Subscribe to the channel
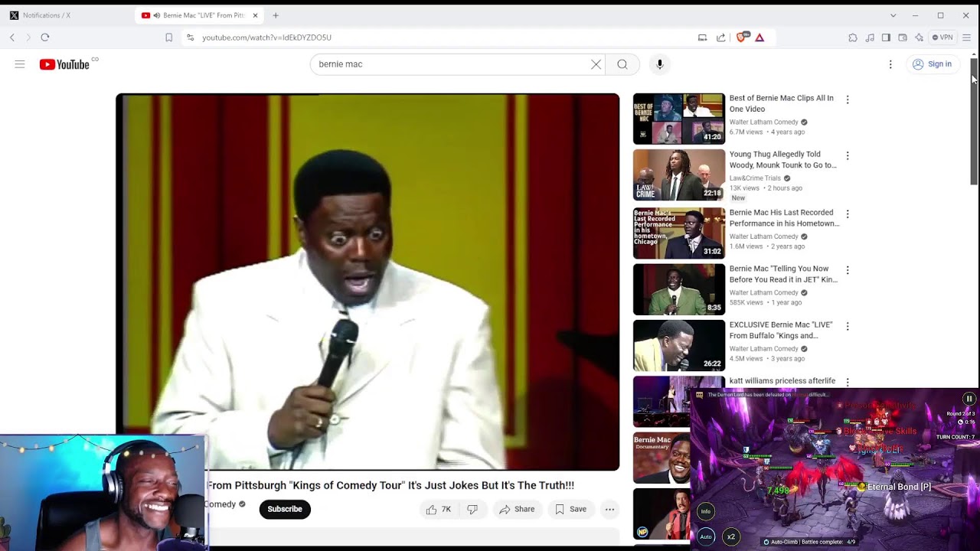 click(285, 509)
